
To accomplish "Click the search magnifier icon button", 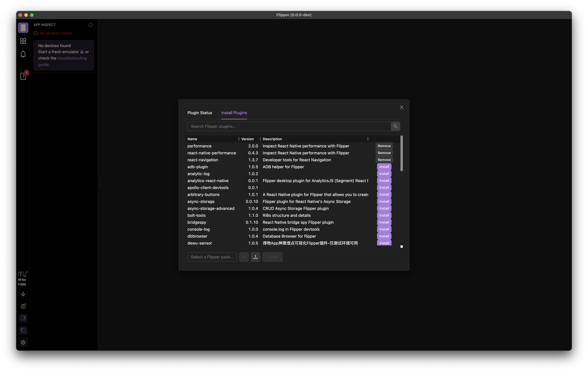I will point(395,126).
